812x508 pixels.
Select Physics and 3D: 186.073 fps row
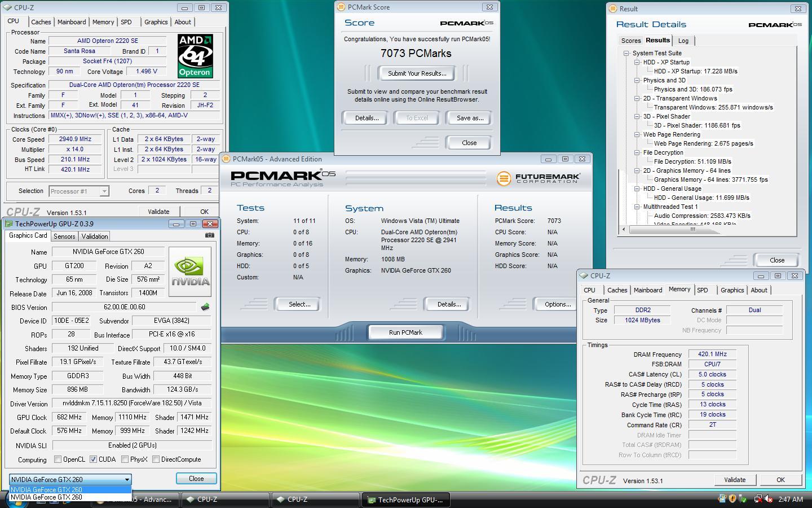click(x=693, y=89)
